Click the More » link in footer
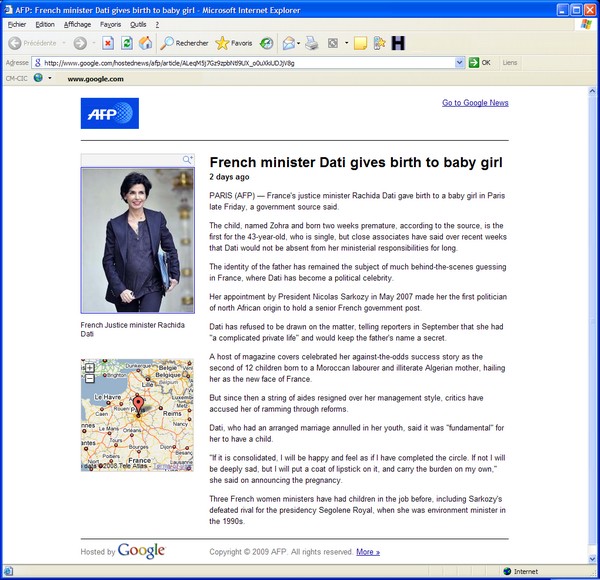 pos(368,552)
